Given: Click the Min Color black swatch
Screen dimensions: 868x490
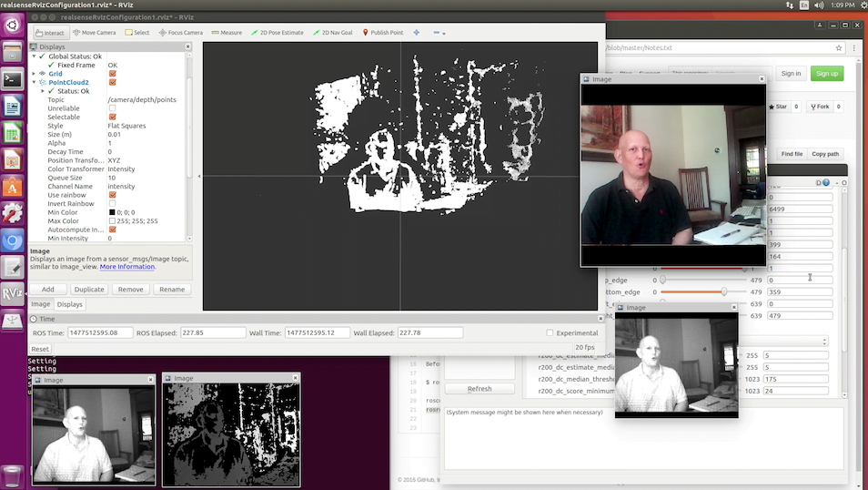Looking at the screenshot, I should click(112, 212).
